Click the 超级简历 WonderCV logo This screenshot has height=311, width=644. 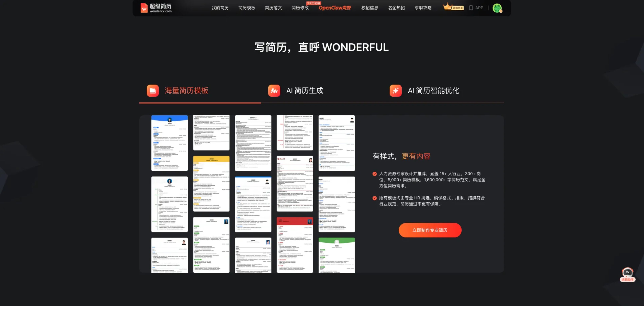pos(156,8)
